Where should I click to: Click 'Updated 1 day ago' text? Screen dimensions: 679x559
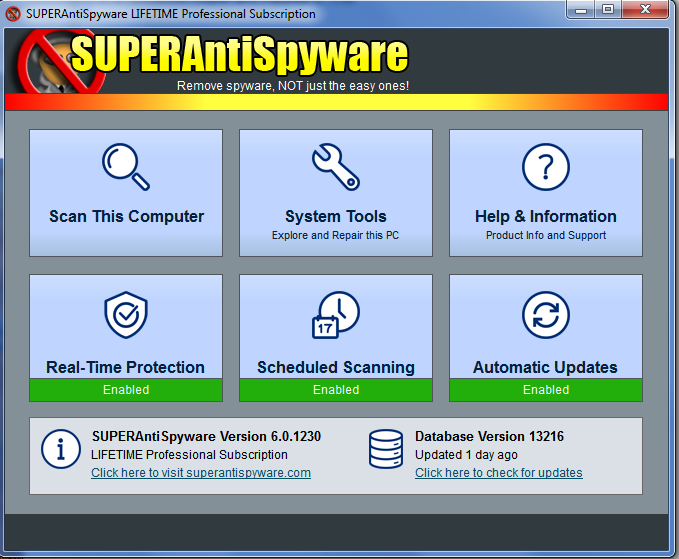click(466, 455)
